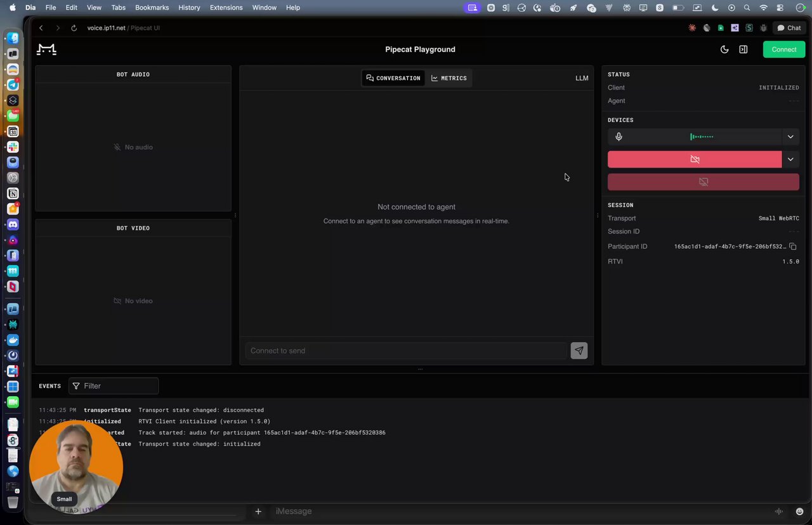Click the audio waveform icon near iMessage
This screenshot has height=525, width=812.
[x=779, y=512]
